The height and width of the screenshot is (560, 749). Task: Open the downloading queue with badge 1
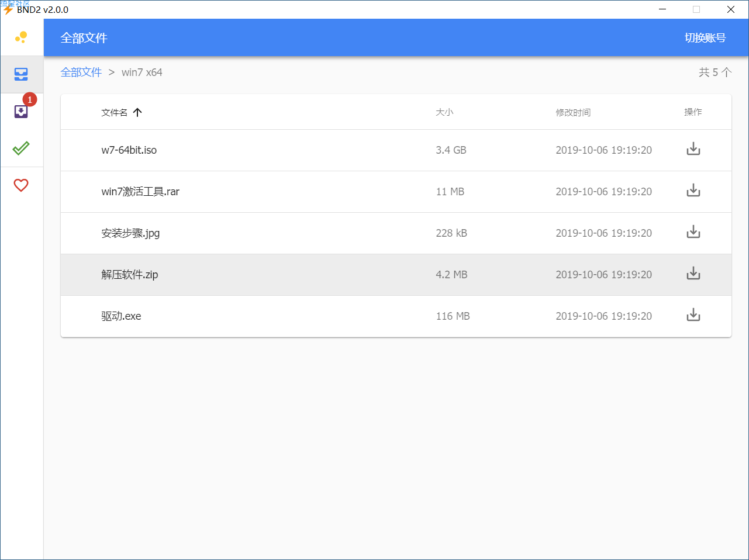21,111
